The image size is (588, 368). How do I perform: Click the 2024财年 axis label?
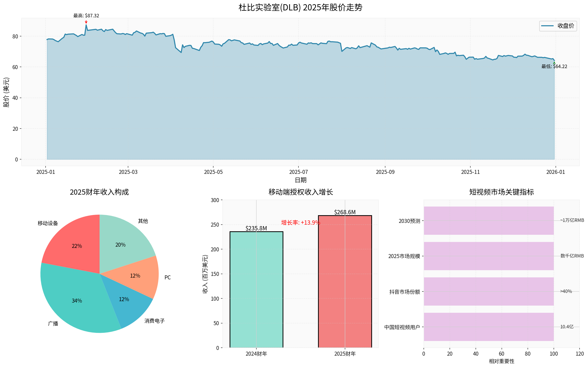[x=256, y=354]
